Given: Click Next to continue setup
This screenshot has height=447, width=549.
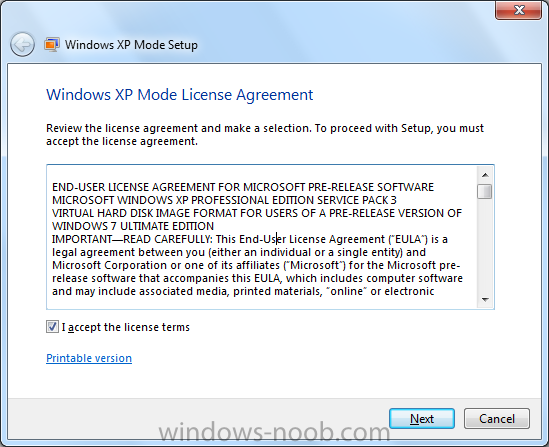Looking at the screenshot, I should (x=422, y=419).
